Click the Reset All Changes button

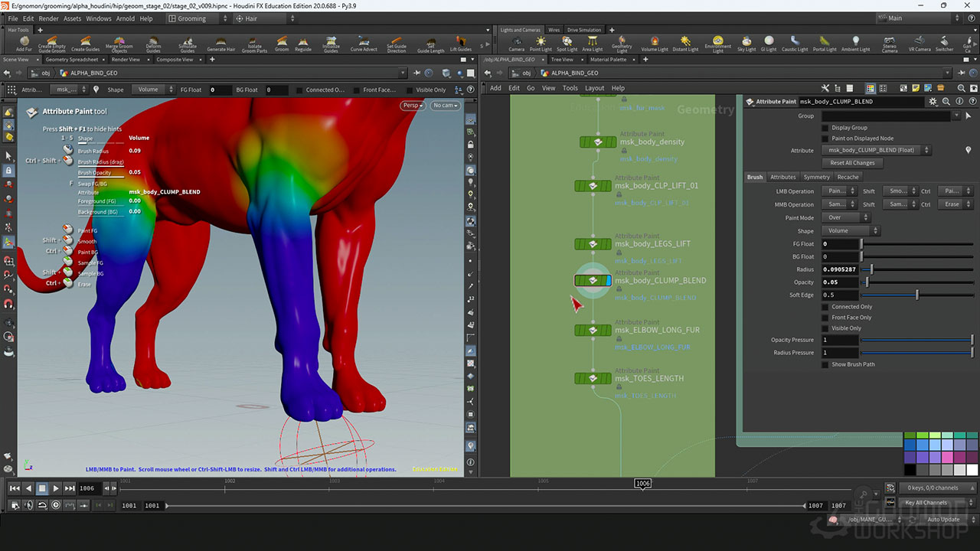pyautogui.click(x=852, y=163)
